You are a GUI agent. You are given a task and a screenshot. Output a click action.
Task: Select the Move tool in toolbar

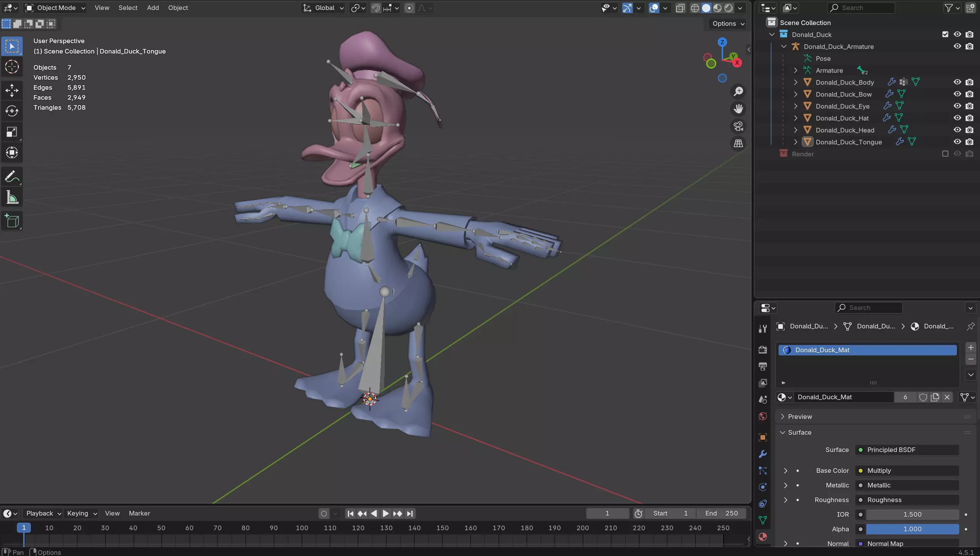tap(12, 90)
